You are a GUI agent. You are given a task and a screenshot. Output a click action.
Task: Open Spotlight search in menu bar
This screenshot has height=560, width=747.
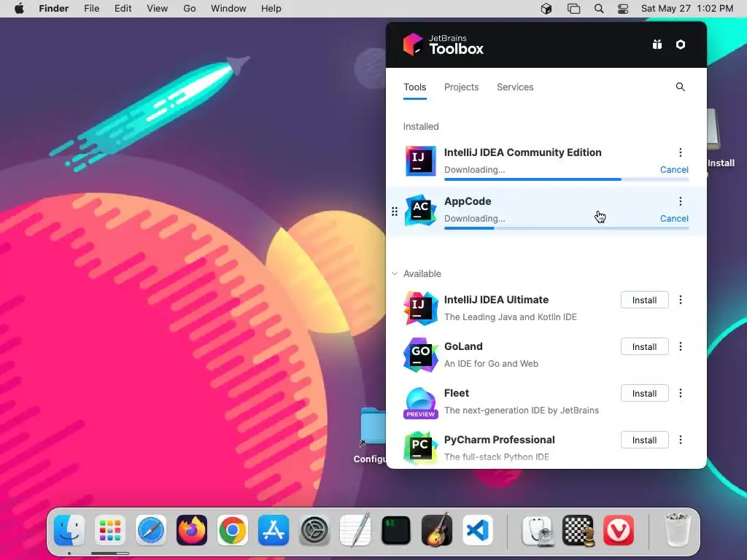599,9
